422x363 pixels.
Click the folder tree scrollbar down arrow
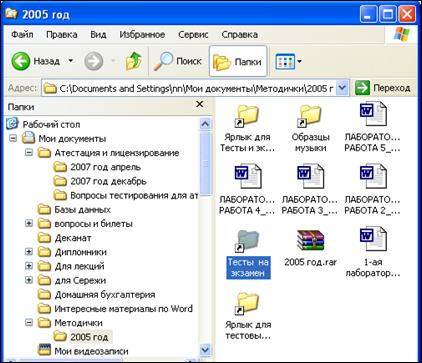tap(205, 350)
